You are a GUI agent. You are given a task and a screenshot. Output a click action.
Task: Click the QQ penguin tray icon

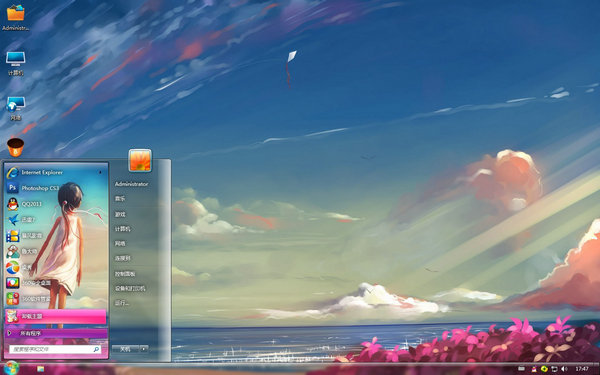[x=534, y=369]
